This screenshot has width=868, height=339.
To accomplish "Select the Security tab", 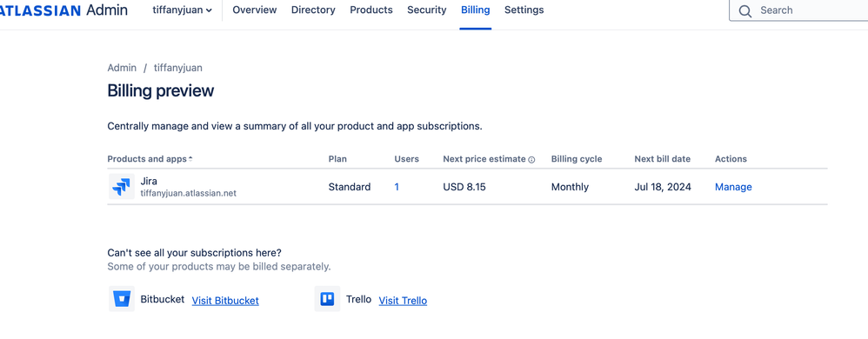I will coord(427,10).
